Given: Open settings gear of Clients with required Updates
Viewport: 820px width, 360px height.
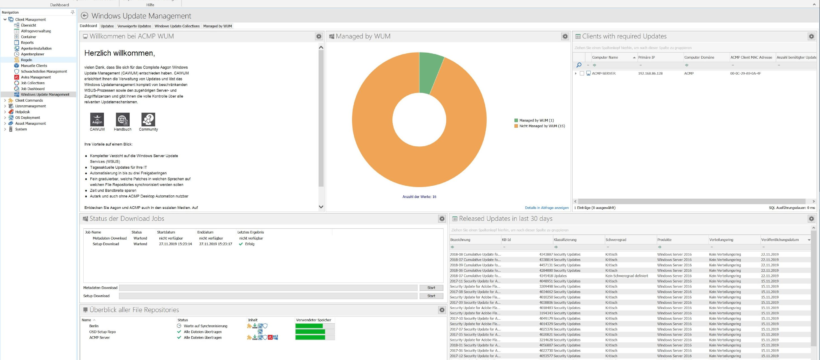Looking at the screenshot, I should coord(812,37).
